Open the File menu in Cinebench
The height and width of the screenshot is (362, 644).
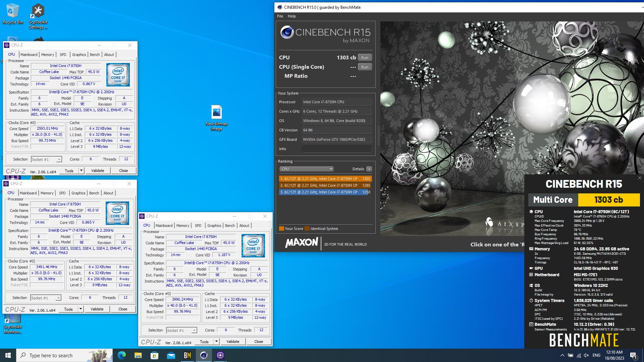(280, 16)
